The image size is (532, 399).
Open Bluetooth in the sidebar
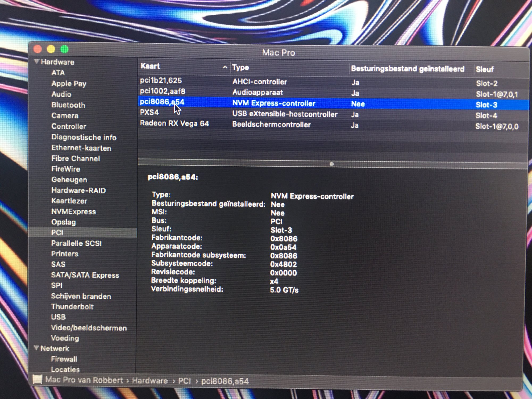68,105
